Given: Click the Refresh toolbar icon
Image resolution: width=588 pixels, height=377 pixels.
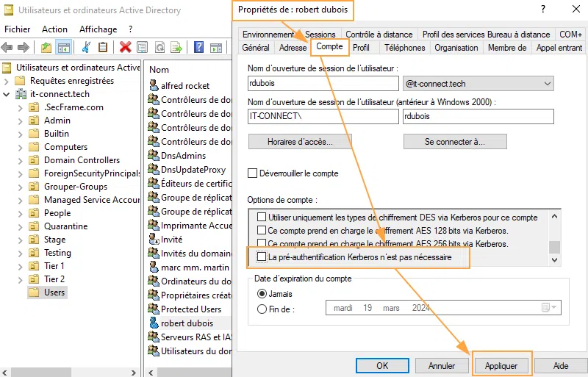Looking at the screenshot, I should coord(159,47).
